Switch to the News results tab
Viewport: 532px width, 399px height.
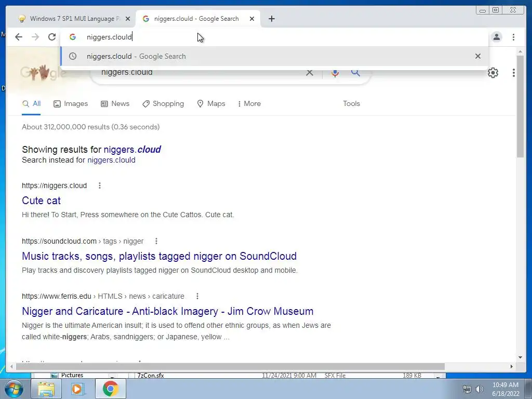click(x=115, y=104)
